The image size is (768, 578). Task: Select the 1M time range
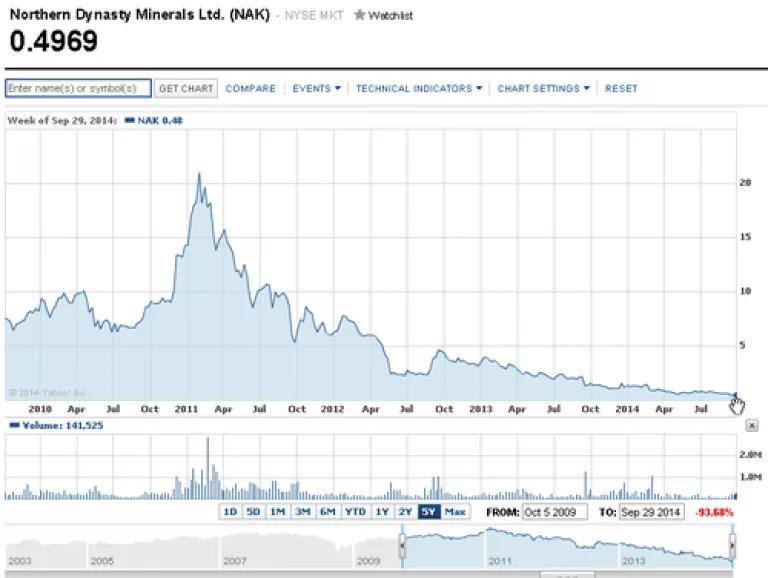278,512
